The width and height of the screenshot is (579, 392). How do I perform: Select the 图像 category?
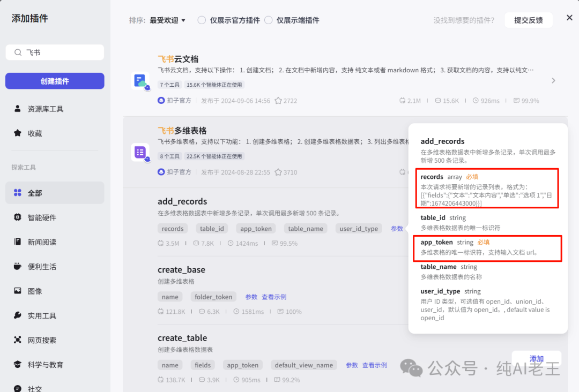[55, 291]
